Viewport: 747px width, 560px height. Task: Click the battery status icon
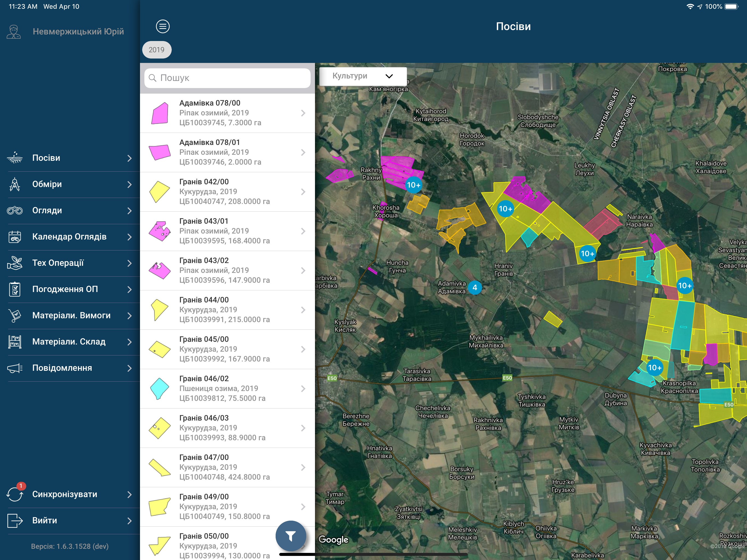click(732, 6)
